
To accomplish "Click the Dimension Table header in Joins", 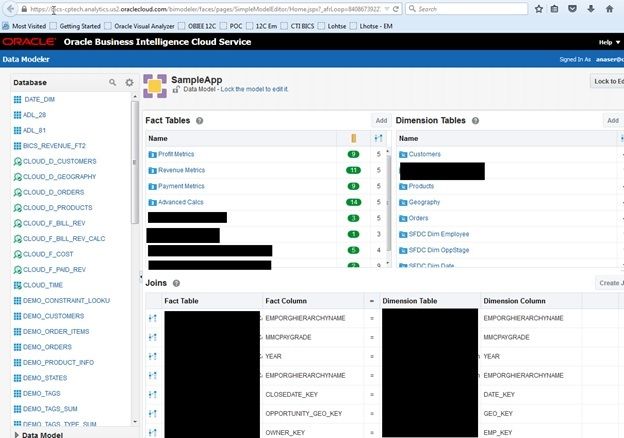I will pyautogui.click(x=410, y=301).
